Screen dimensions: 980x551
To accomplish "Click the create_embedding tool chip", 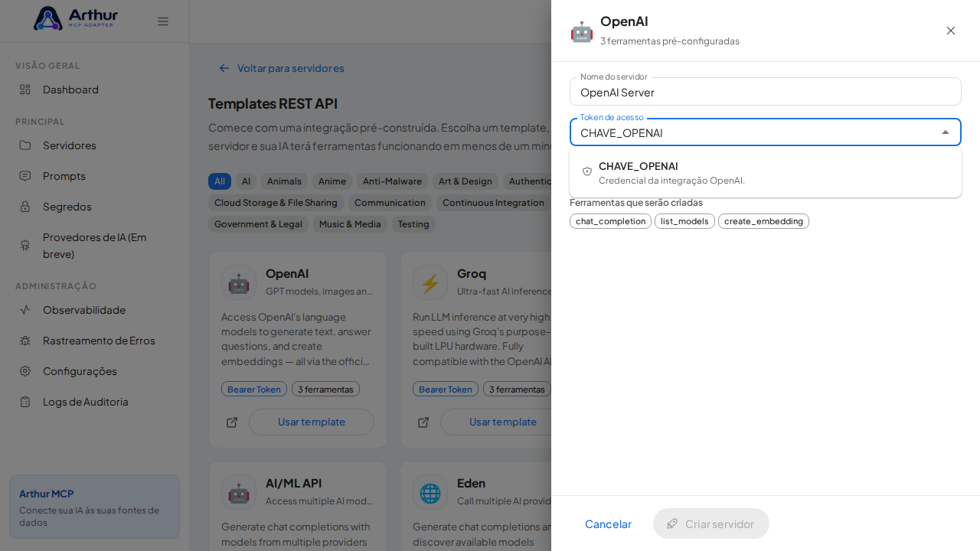I will pyautogui.click(x=763, y=221).
